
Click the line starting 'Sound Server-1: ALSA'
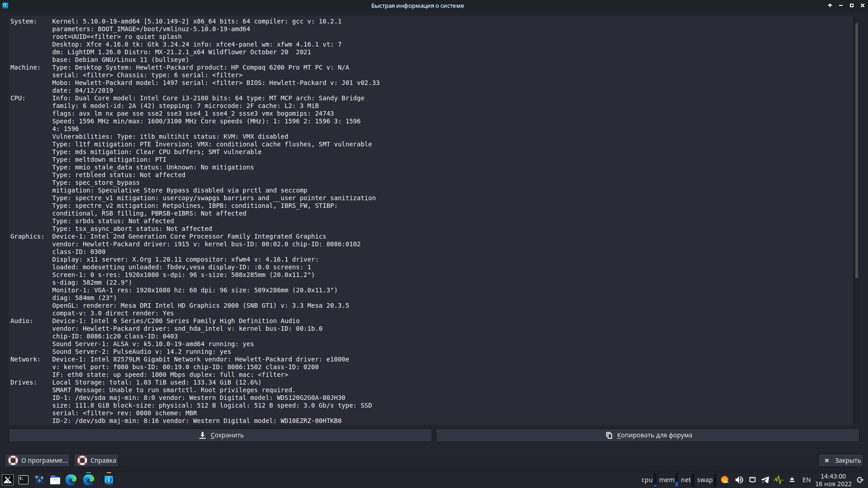click(153, 344)
